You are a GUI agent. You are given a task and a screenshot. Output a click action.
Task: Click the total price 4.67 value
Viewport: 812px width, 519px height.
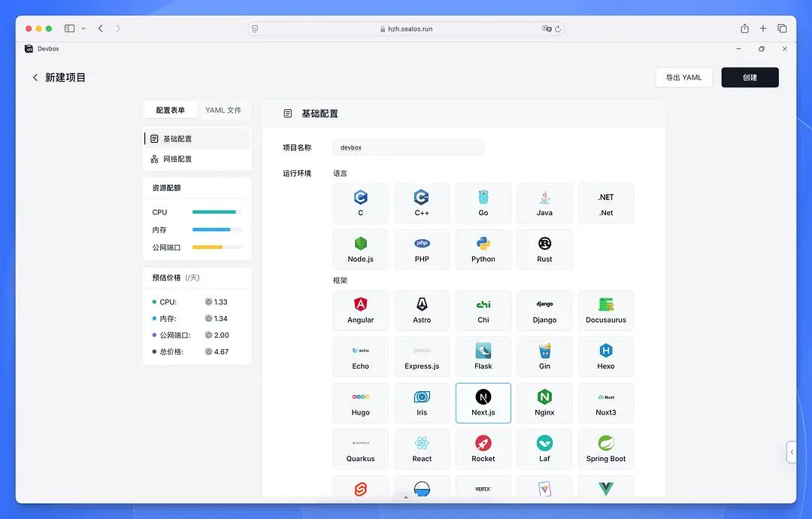[x=221, y=352]
